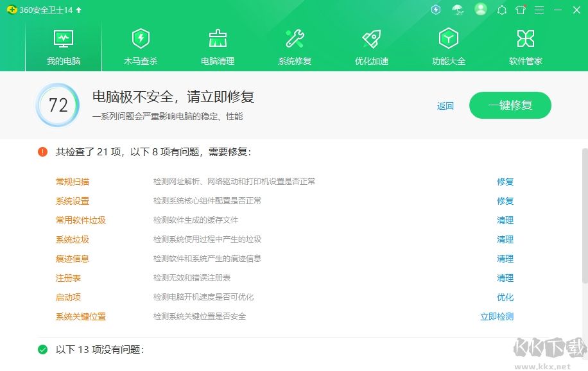Screen dimensions: 588x371
Task: Click the health score 72 circle
Action: [x=58, y=105]
